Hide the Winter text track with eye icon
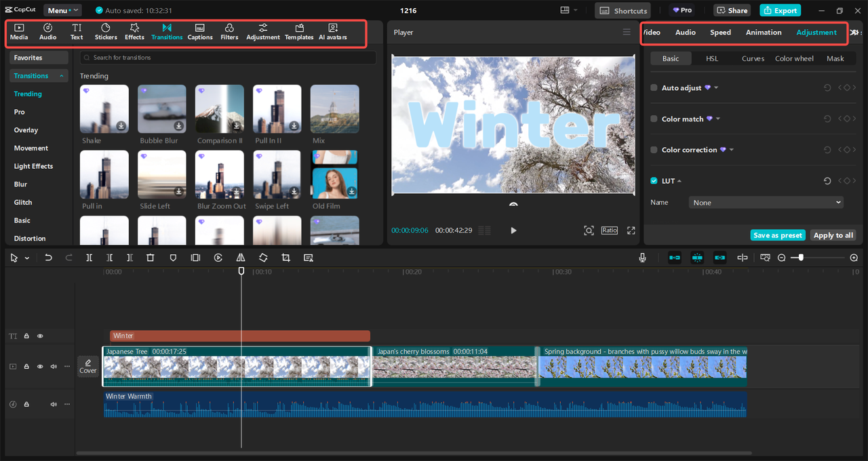The height and width of the screenshot is (461, 868). coord(40,336)
